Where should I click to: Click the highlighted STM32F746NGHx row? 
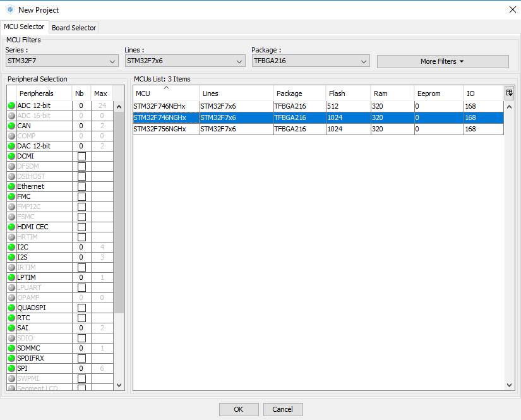pyautogui.click(x=318, y=117)
